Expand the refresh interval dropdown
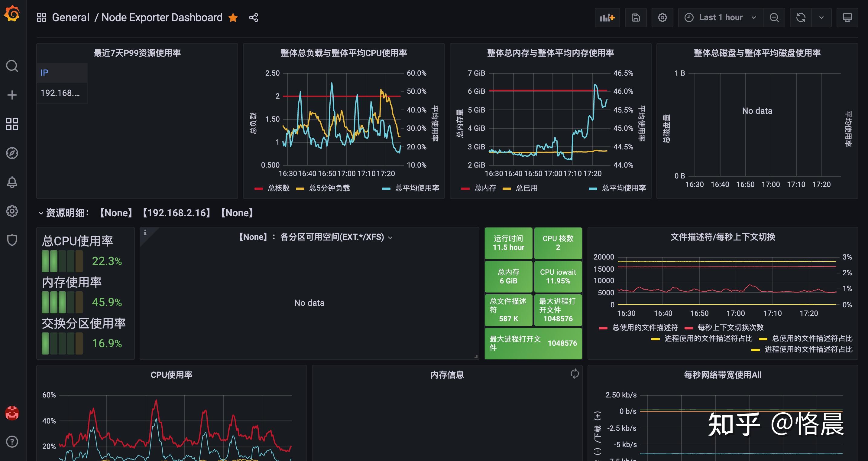Screen dimensions: 868x461 tap(821, 17)
